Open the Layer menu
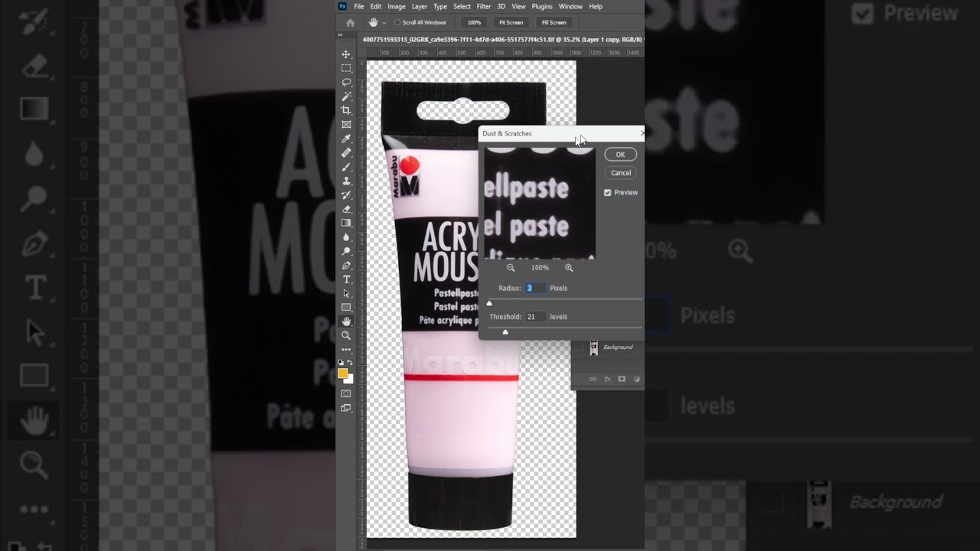Viewport: 980px width, 551px height. coord(420,6)
